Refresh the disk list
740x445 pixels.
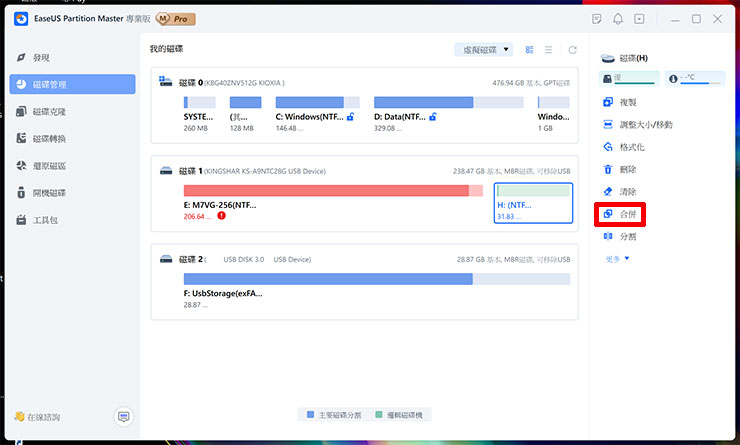(x=572, y=50)
